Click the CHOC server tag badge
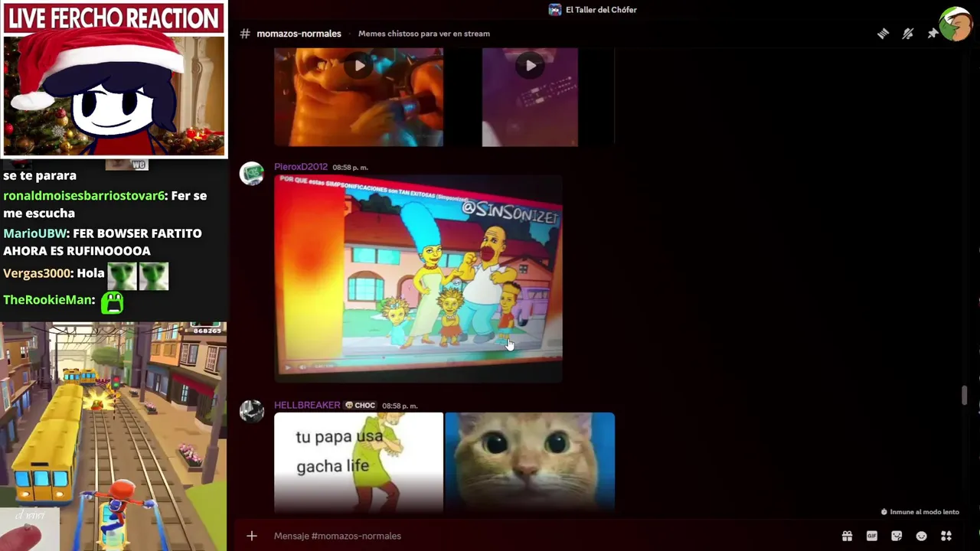Image resolution: width=980 pixels, height=551 pixels. (360, 406)
